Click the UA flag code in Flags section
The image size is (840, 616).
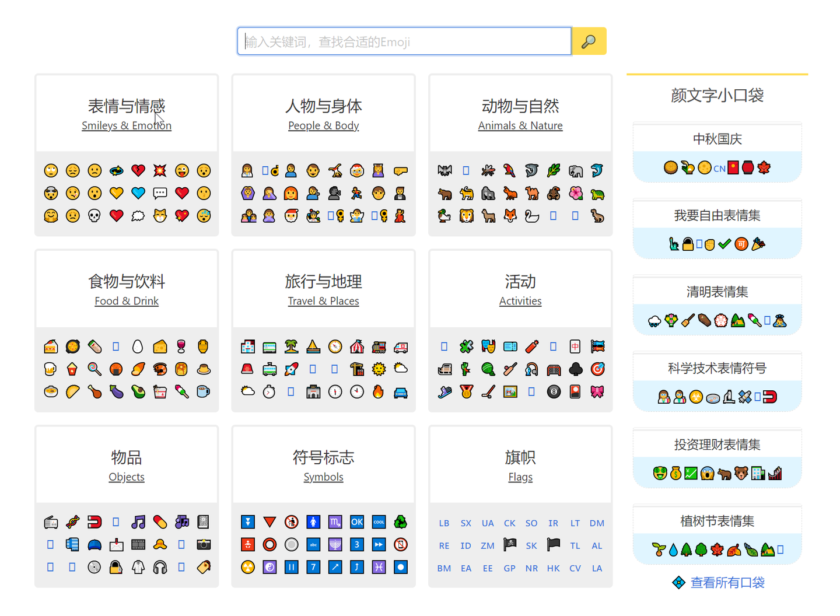coord(488,523)
